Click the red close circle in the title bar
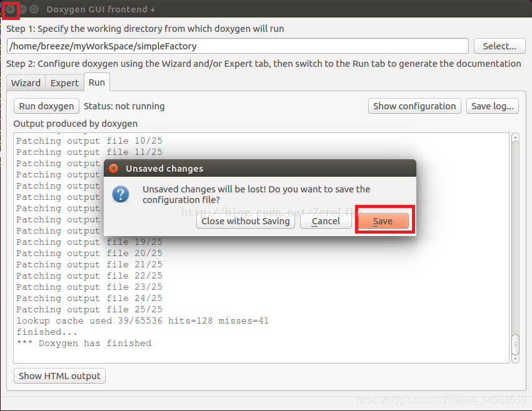532x411 pixels. pos(10,10)
